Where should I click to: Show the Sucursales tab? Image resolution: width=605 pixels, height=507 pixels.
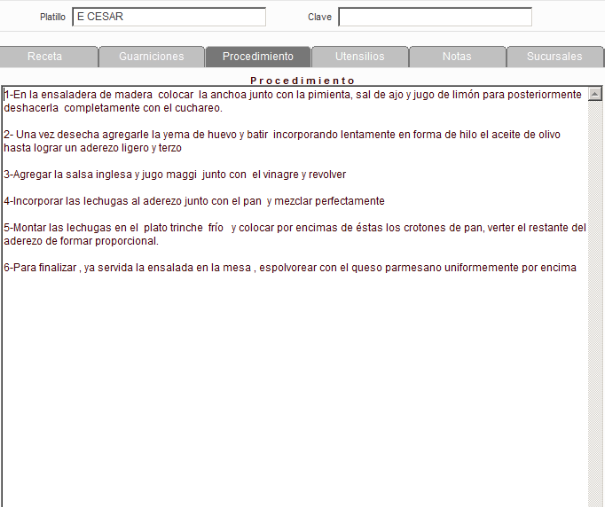tap(555, 57)
